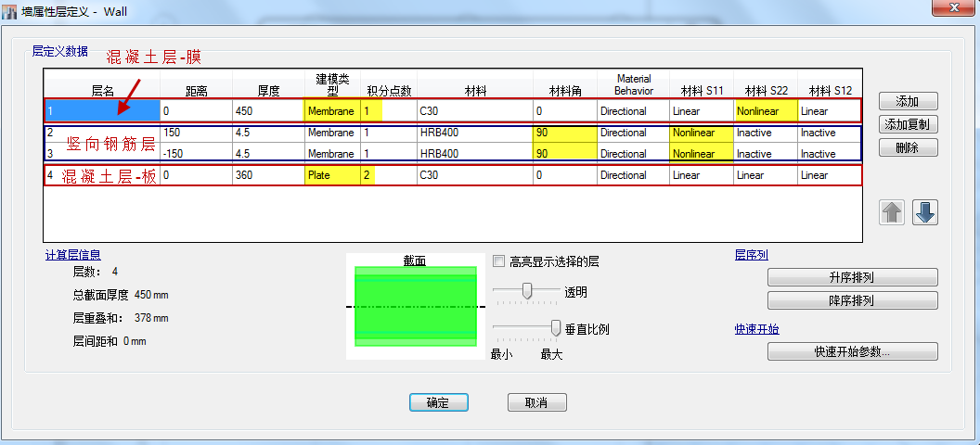The width and height of the screenshot is (980, 445).
Task: Click the 层名 column header
Action: 102,91
